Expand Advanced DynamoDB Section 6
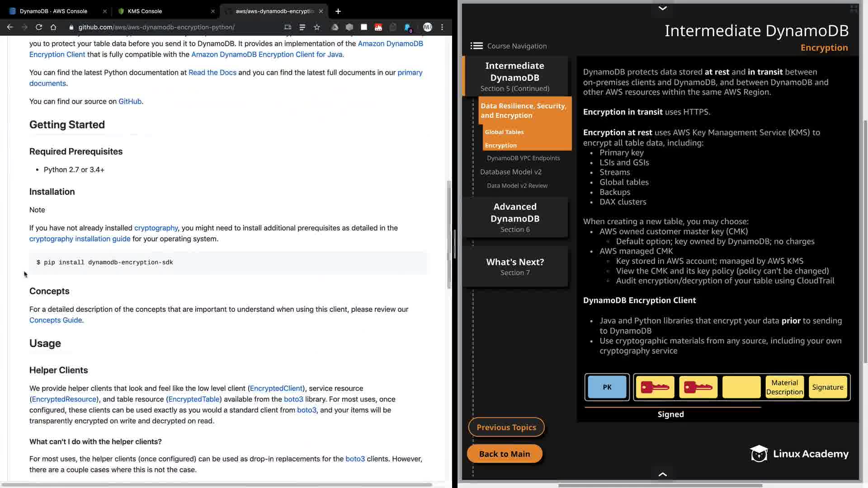 point(515,217)
